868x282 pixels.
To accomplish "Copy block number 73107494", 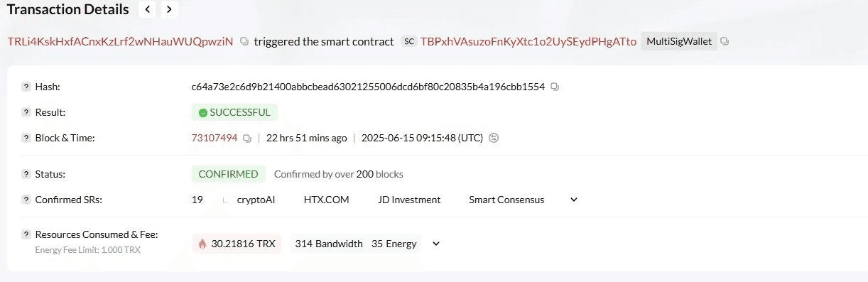I will [x=247, y=138].
